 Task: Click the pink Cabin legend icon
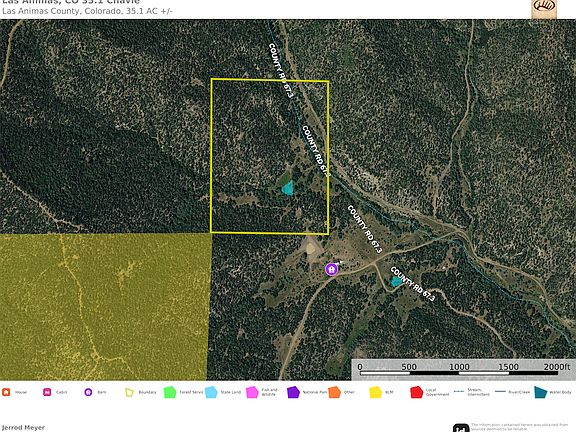pyautogui.click(x=47, y=392)
